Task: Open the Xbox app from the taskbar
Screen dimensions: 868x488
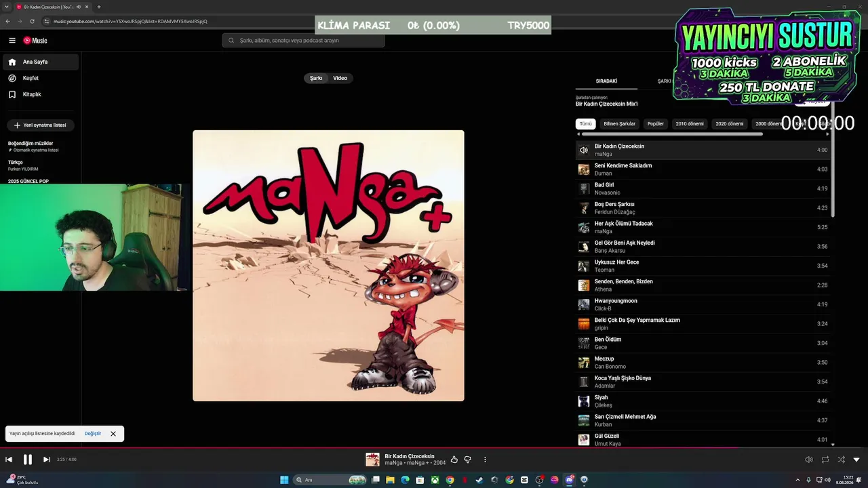Action: pos(435,480)
